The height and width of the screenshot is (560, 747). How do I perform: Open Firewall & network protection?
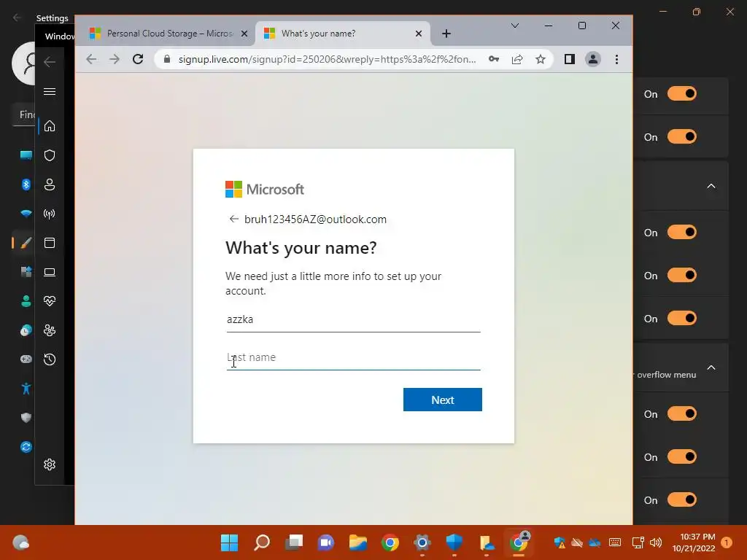click(x=50, y=214)
